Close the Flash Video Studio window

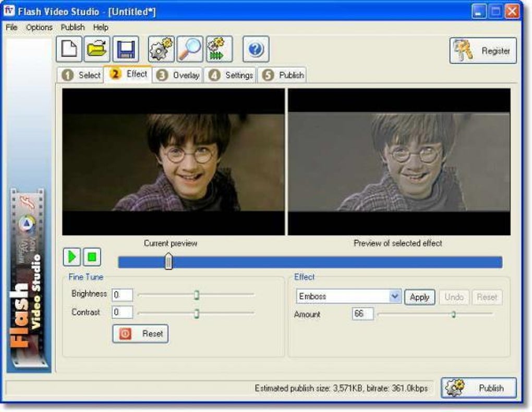(512, 11)
